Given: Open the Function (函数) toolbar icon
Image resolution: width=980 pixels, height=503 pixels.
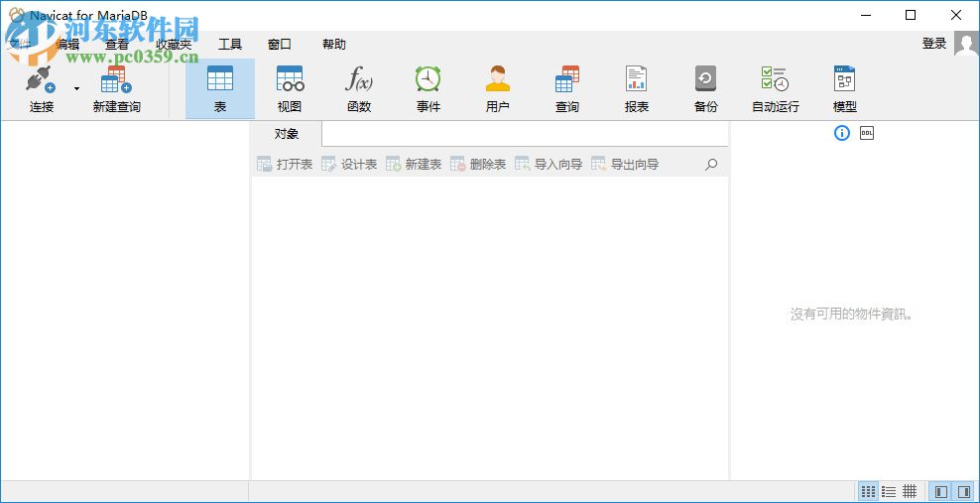Looking at the screenshot, I should pyautogui.click(x=359, y=89).
